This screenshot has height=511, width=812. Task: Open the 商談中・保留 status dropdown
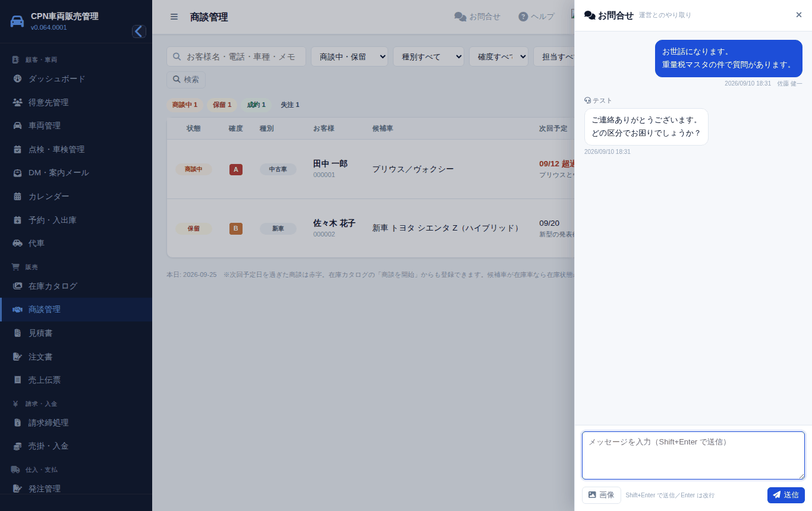click(x=350, y=56)
